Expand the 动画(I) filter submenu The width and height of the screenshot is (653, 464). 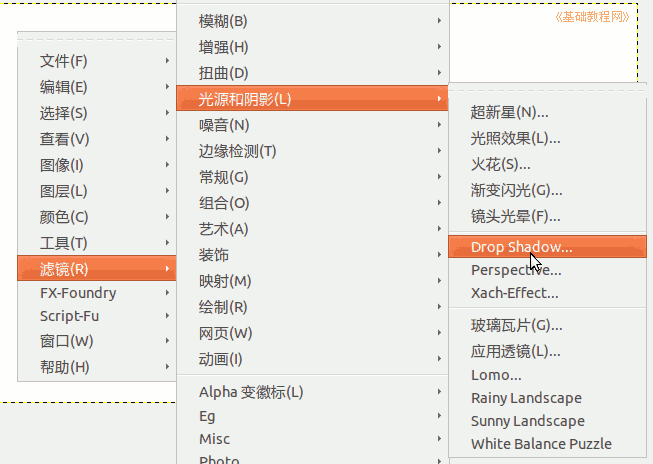point(312,359)
